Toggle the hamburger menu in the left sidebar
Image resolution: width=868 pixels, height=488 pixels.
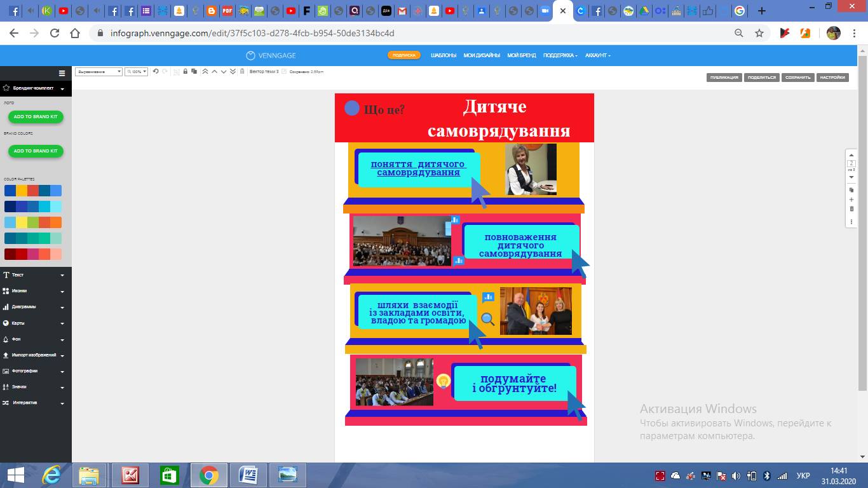pos(62,73)
